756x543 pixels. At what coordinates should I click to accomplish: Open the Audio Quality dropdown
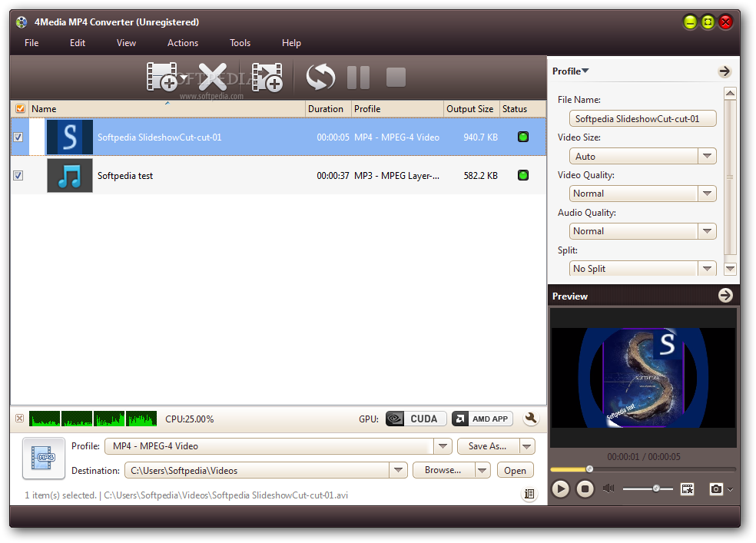(x=707, y=231)
